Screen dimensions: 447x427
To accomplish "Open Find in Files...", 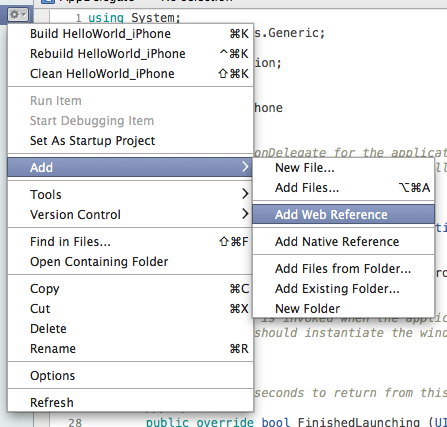I will (130, 242).
